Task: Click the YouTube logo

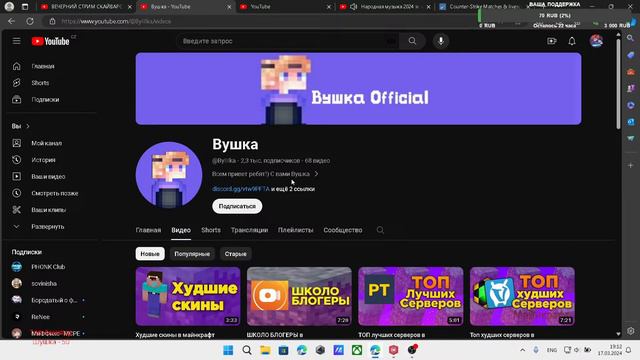Action: point(51,41)
